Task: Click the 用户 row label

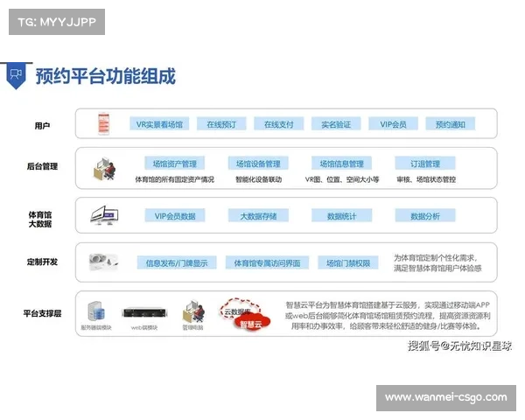Action: (43, 126)
